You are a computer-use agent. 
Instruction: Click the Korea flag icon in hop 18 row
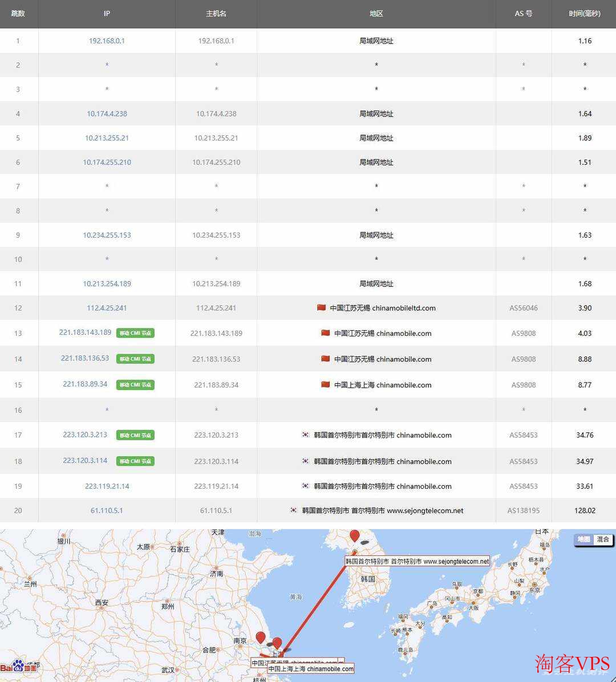coord(306,461)
